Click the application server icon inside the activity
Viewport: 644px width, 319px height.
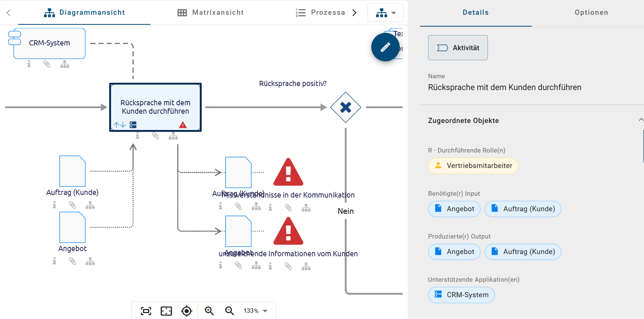click(133, 125)
